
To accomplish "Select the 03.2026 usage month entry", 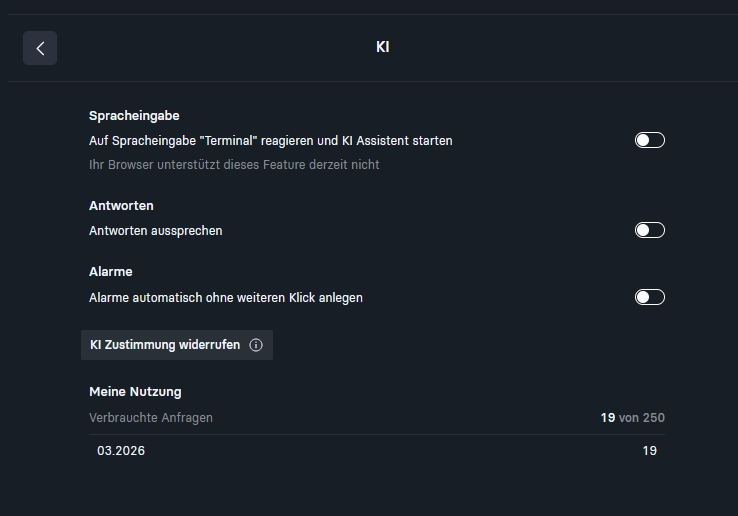I will 121,451.
